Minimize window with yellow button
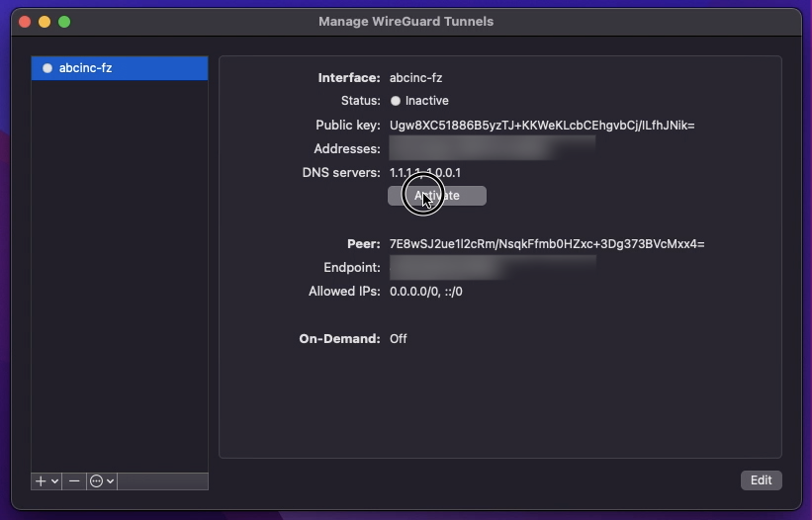 click(45, 22)
